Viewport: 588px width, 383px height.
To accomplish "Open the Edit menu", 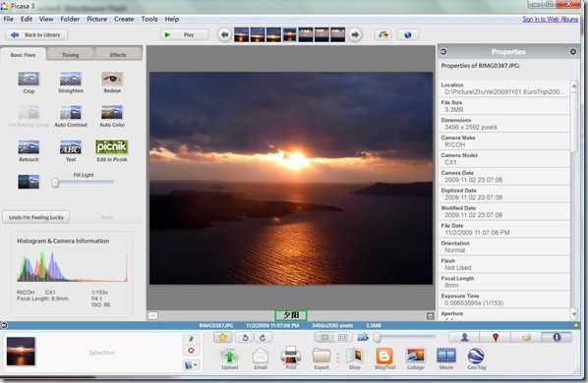I will pos(27,19).
